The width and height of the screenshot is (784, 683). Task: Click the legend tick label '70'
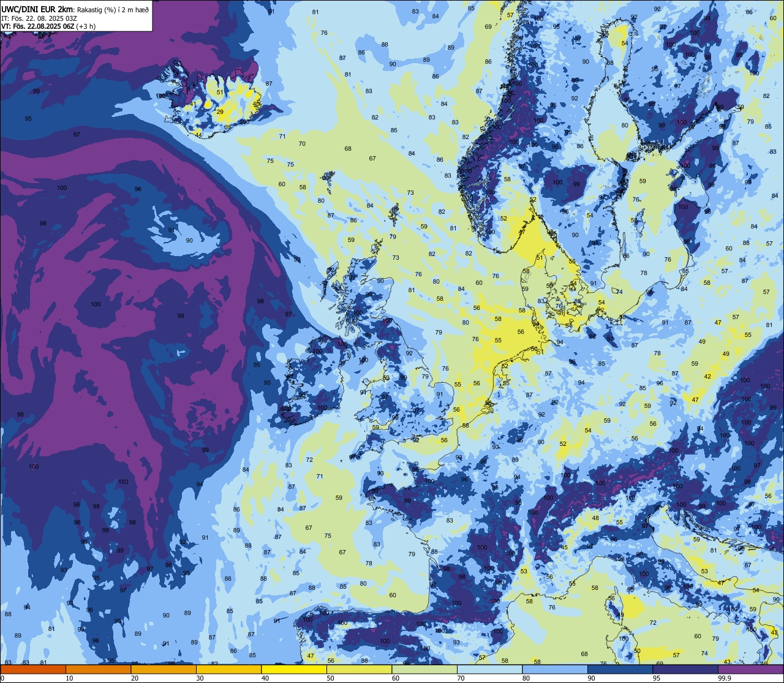tap(461, 678)
